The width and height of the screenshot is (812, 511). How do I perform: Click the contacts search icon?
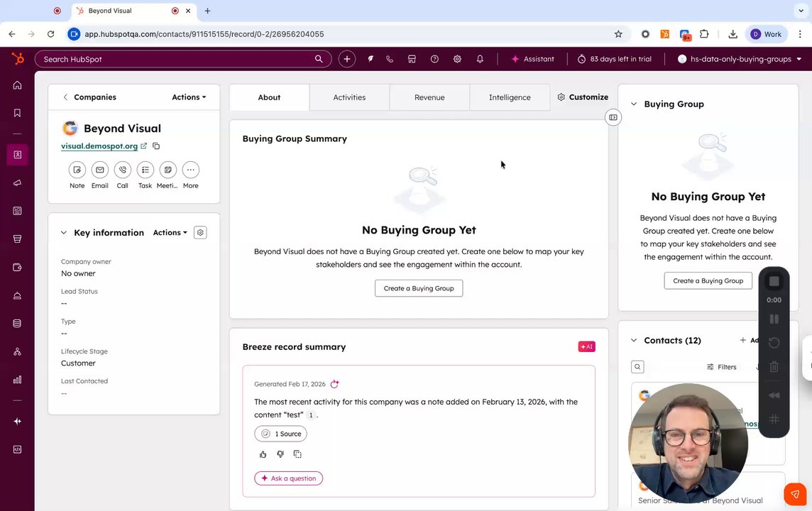[637, 367]
